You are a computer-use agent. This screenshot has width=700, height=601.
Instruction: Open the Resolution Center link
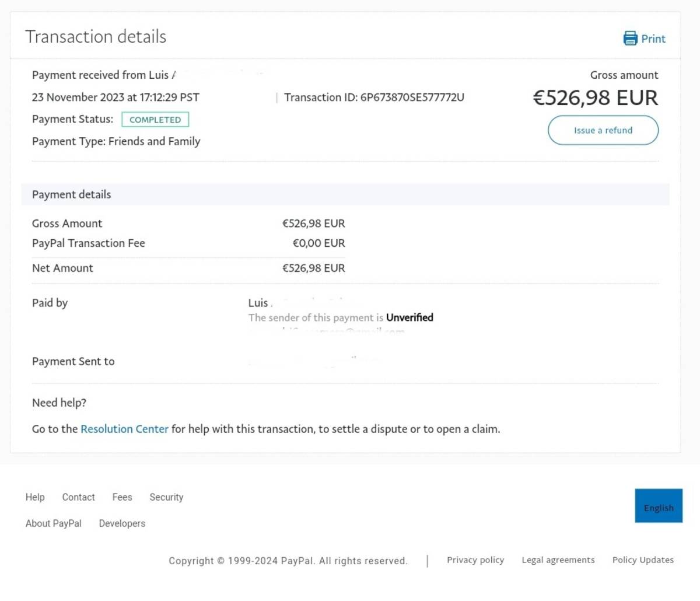[x=124, y=429]
